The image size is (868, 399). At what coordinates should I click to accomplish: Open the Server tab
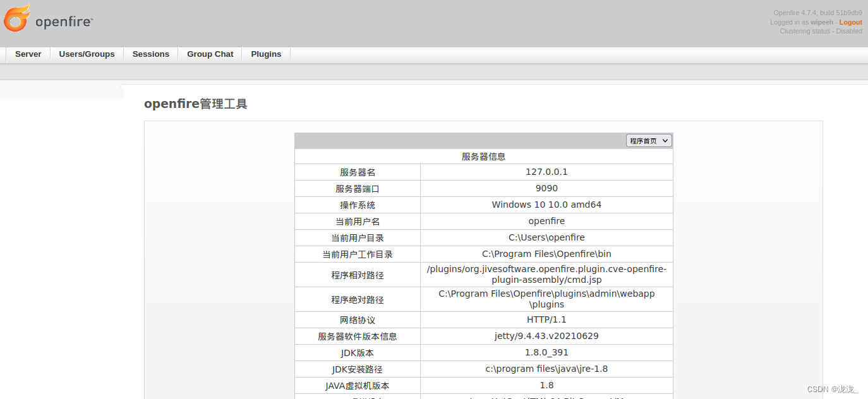click(28, 54)
